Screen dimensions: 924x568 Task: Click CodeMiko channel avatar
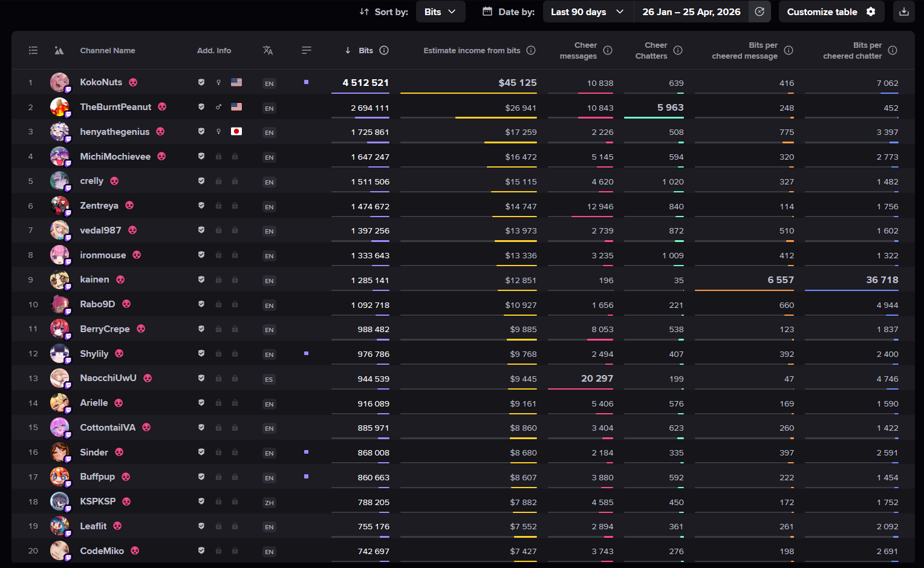click(59, 550)
